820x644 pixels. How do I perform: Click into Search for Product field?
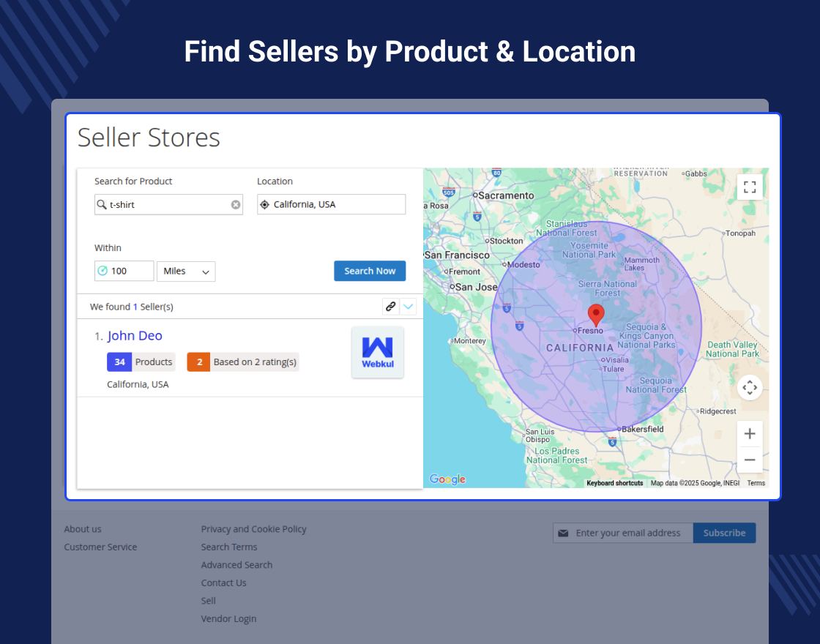point(168,204)
